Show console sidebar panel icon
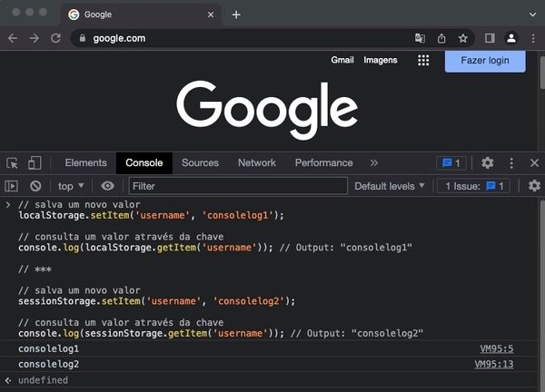545x392 pixels. [x=12, y=186]
